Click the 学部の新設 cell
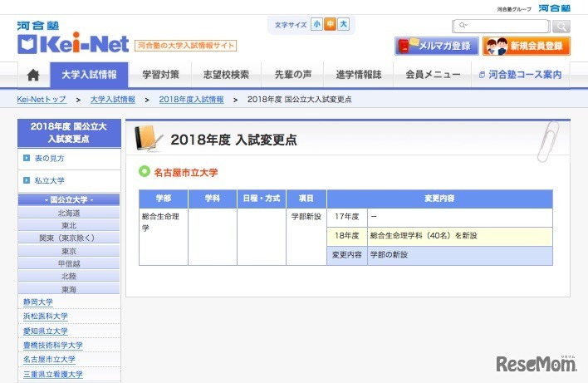The height and width of the screenshot is (383, 588). [x=460, y=255]
